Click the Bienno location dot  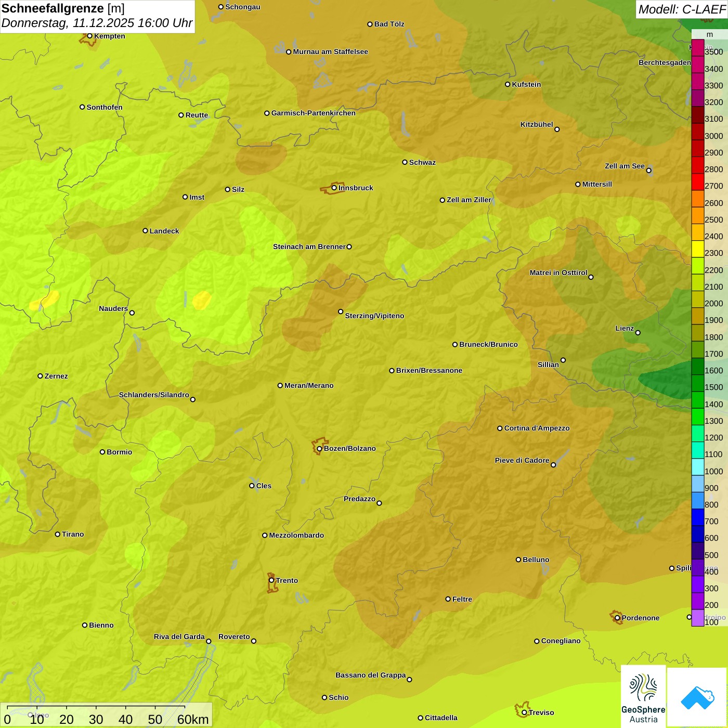[x=85, y=625]
